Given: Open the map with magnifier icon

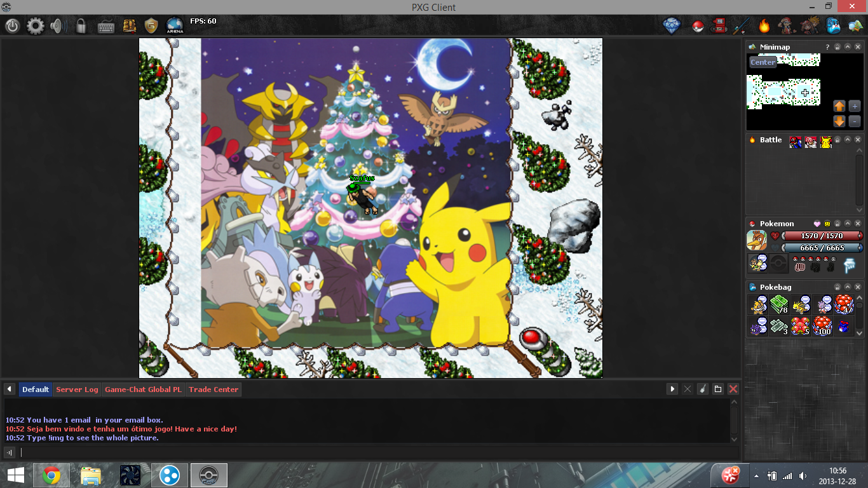Looking at the screenshot, I should (855, 26).
